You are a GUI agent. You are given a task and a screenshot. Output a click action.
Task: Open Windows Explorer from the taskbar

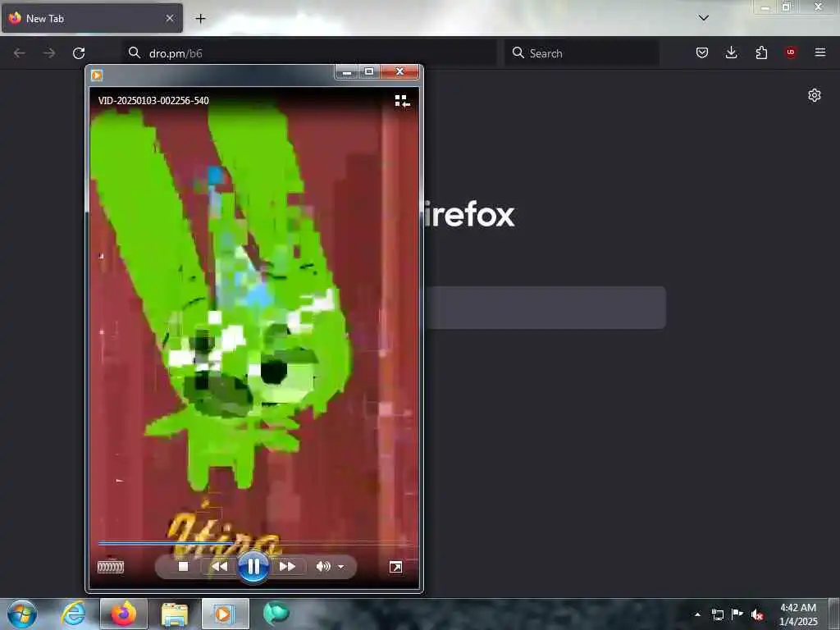pos(175,614)
